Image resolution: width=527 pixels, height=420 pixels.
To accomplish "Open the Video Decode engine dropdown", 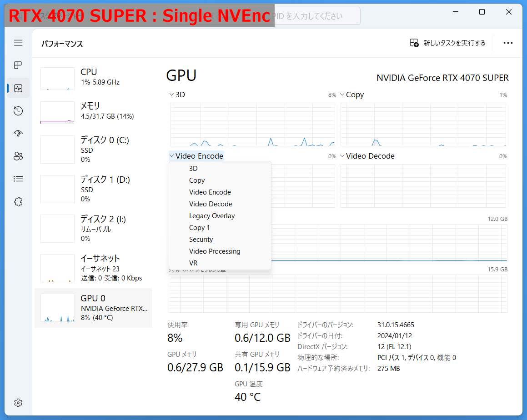I will [x=367, y=156].
